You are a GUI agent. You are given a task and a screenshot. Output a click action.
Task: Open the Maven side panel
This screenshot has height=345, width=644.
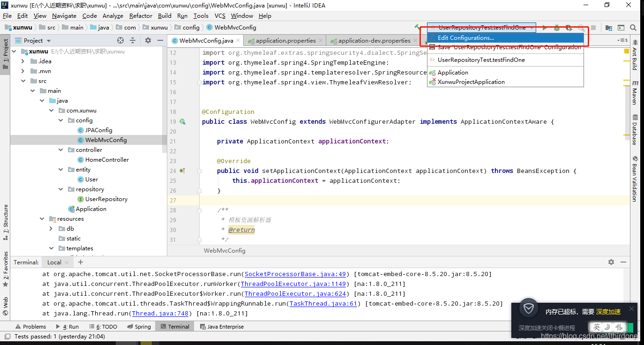[635, 92]
